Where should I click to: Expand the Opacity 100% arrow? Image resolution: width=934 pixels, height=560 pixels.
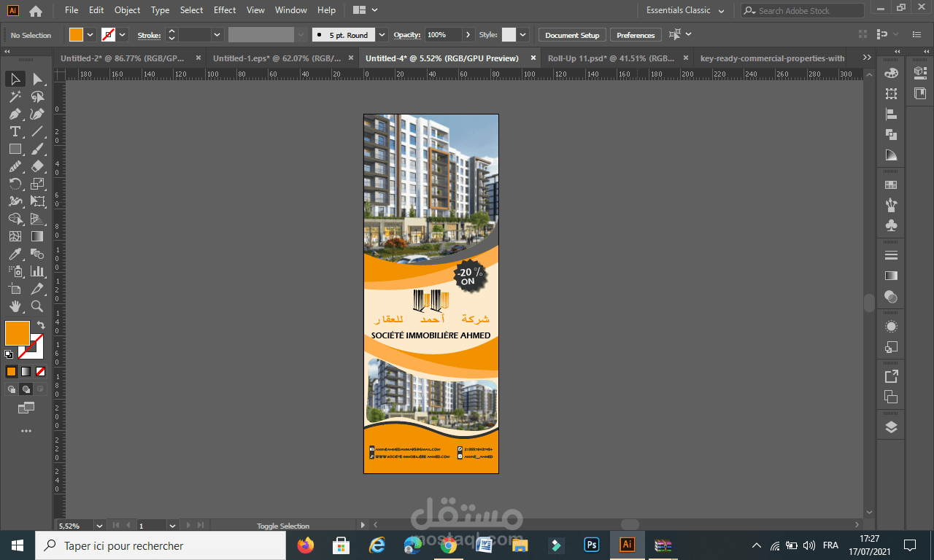[x=468, y=35]
